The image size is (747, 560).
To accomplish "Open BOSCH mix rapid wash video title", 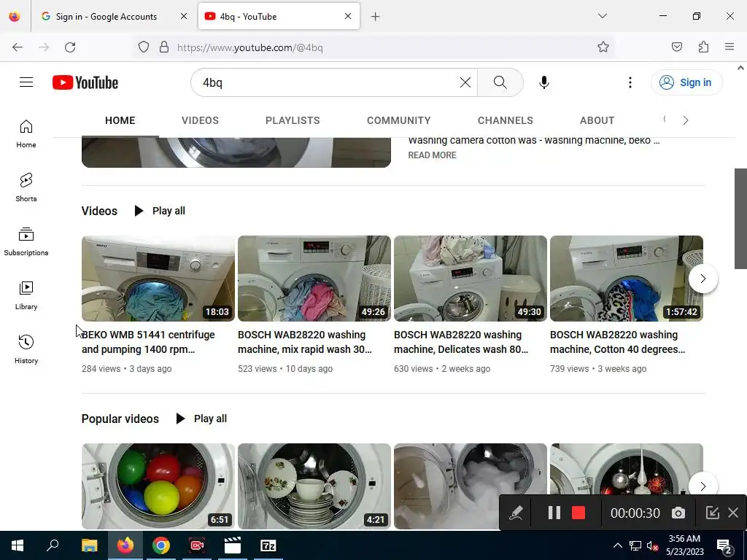I will [305, 342].
